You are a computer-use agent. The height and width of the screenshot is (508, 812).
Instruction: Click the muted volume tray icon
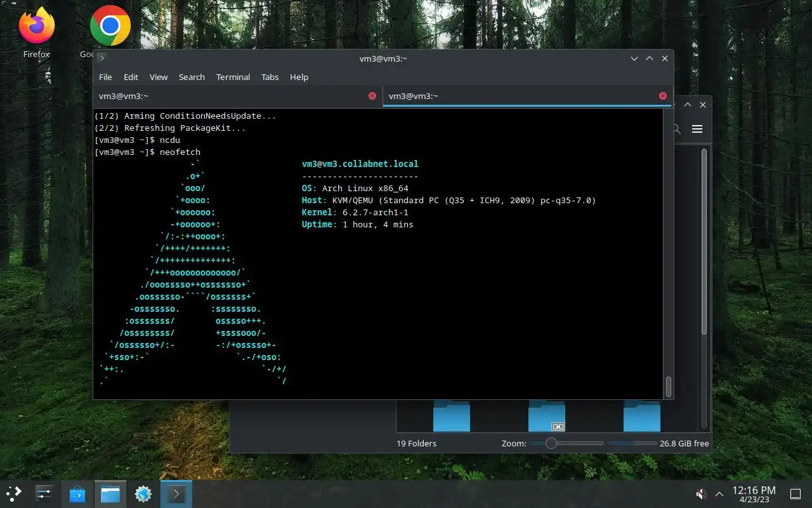(701, 494)
